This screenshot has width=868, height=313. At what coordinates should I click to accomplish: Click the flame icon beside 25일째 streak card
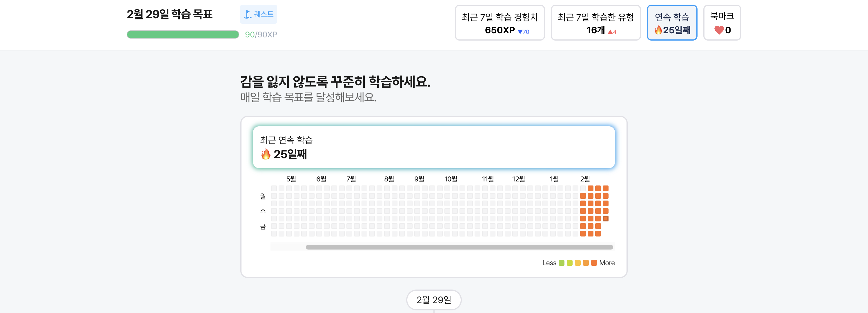266,154
